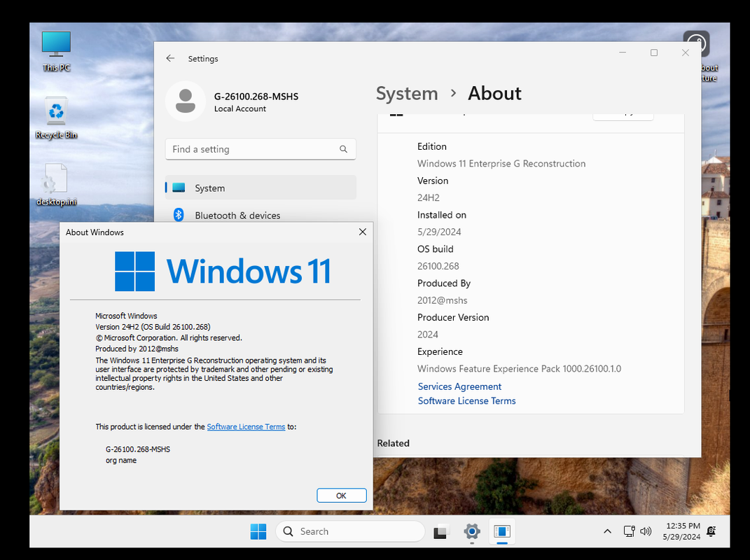Click the 5/29/2024 Installed on value
The image size is (750, 560).
pyautogui.click(x=439, y=232)
